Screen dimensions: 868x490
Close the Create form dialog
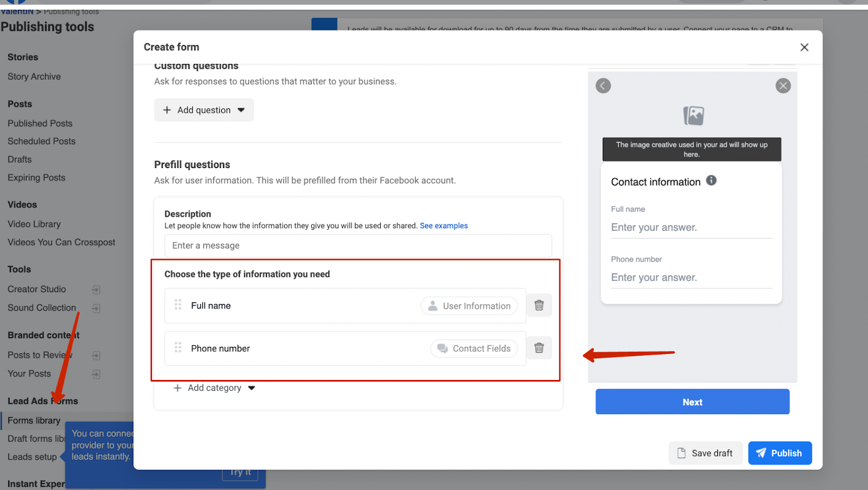coord(804,47)
